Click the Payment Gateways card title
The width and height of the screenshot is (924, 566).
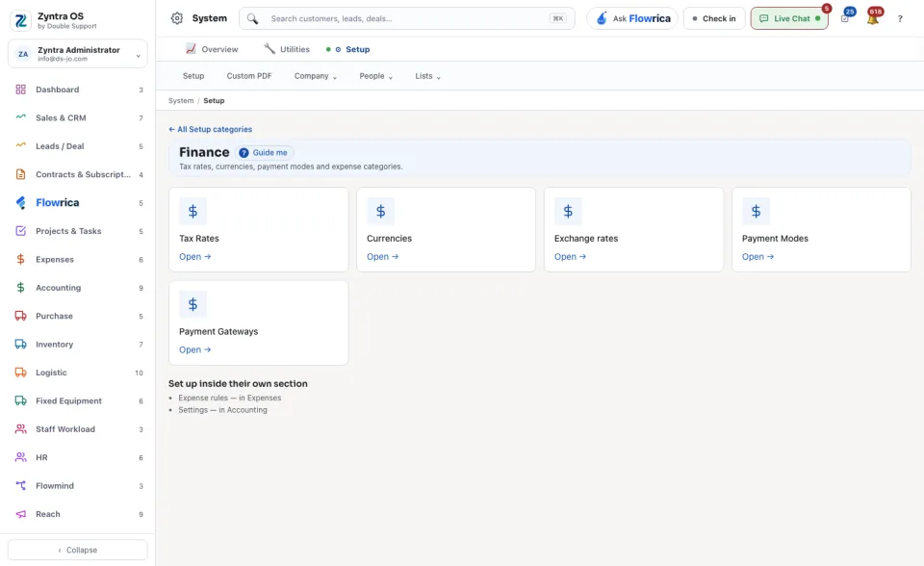click(x=218, y=331)
